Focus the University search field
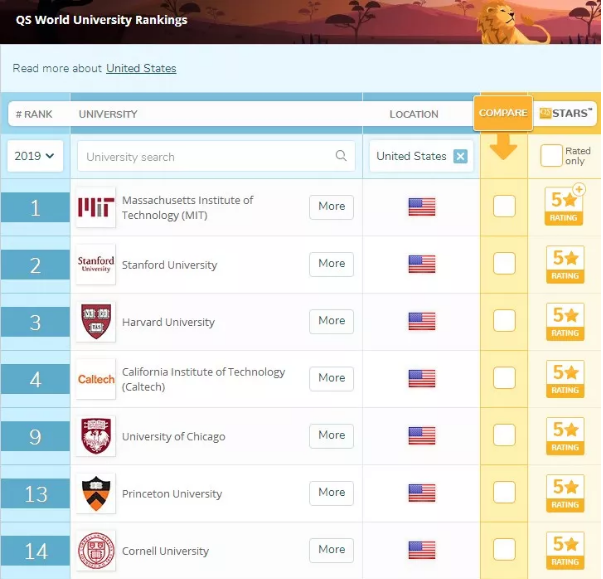The image size is (603, 579). point(216,156)
